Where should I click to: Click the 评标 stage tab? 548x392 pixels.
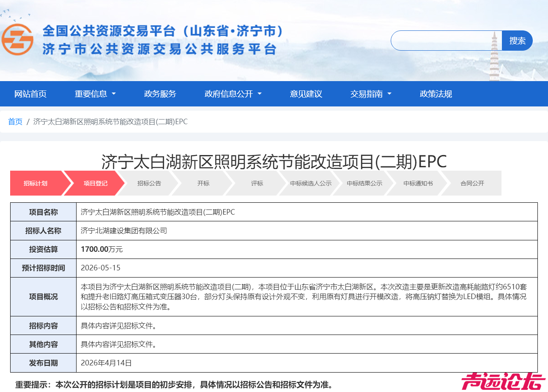click(x=257, y=183)
